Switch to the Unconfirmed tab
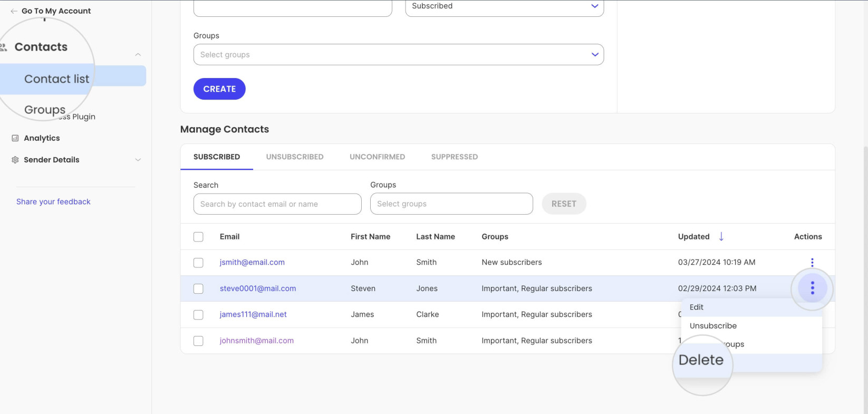Screen dimensions: 868x414 (378, 157)
